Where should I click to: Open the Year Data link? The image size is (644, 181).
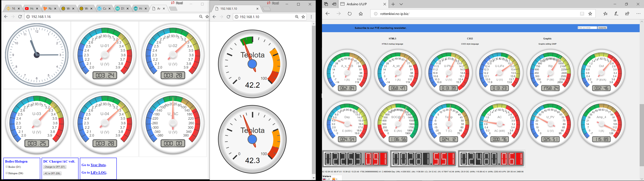98,165
